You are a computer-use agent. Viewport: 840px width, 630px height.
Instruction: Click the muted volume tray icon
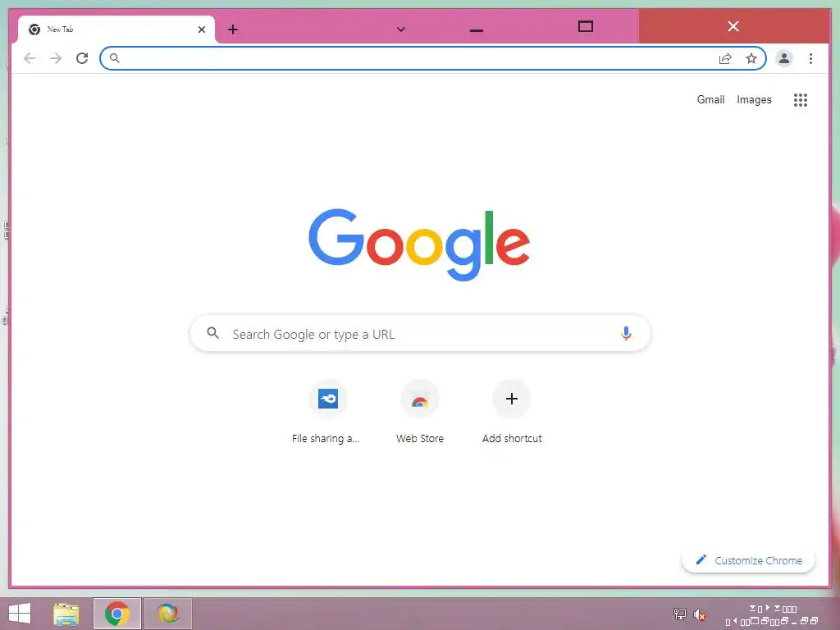700,614
